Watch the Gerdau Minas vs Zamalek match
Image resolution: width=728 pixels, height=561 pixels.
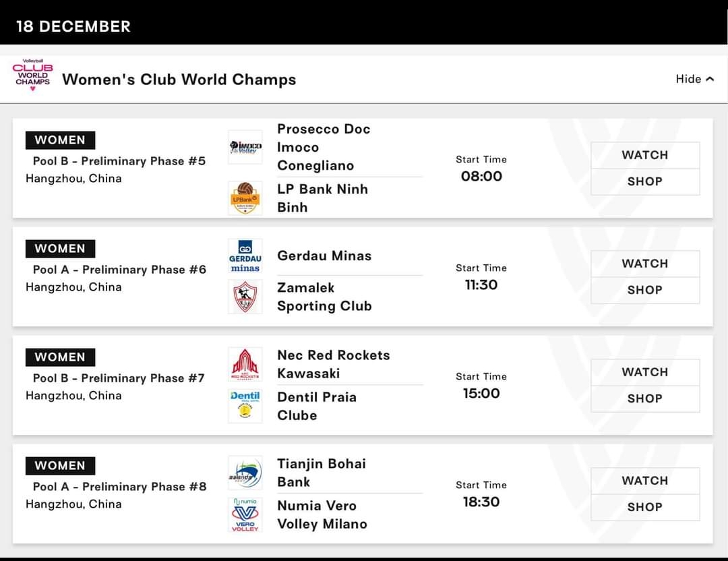click(645, 264)
